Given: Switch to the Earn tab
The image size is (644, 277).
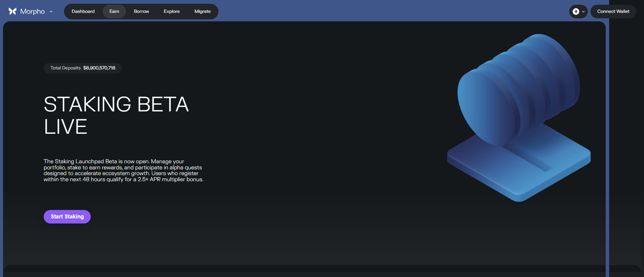Looking at the screenshot, I should coord(114,12).
